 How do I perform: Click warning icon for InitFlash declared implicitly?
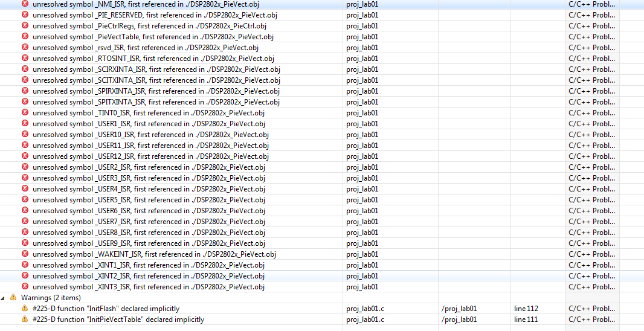point(25,309)
